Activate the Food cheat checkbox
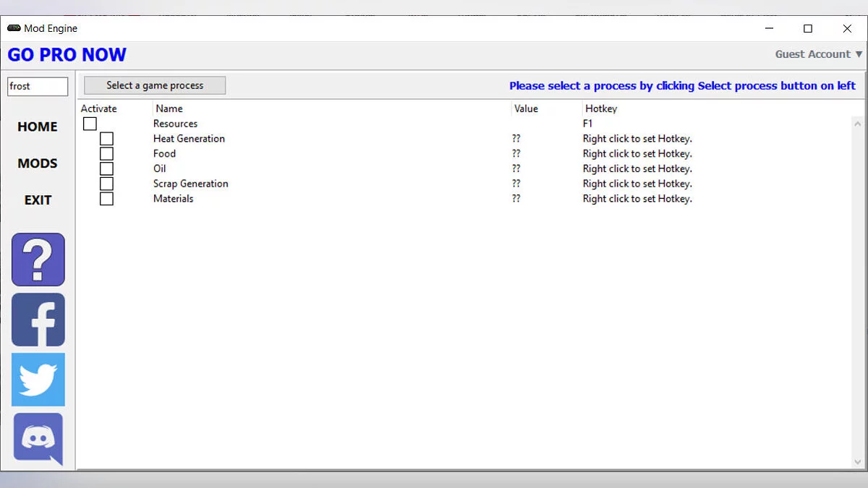This screenshot has width=868, height=488. 106,154
